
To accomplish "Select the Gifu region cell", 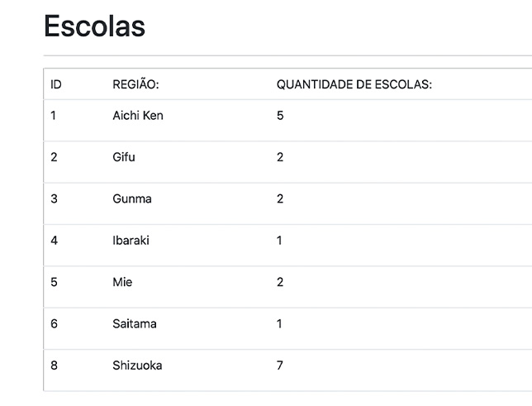I will [124, 157].
